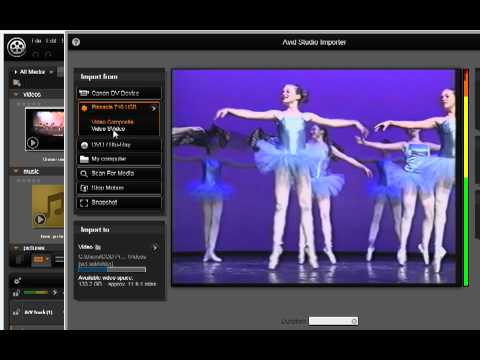Expand the Import to Video arrow

[155, 248]
